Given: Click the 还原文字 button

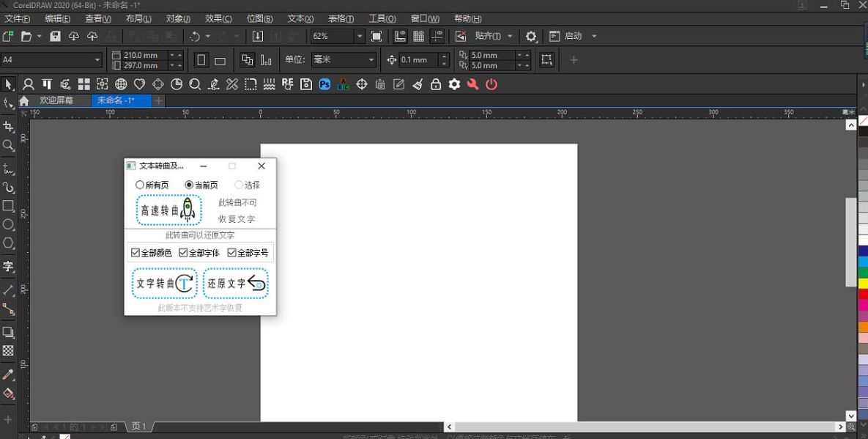Looking at the screenshot, I should 235,282.
